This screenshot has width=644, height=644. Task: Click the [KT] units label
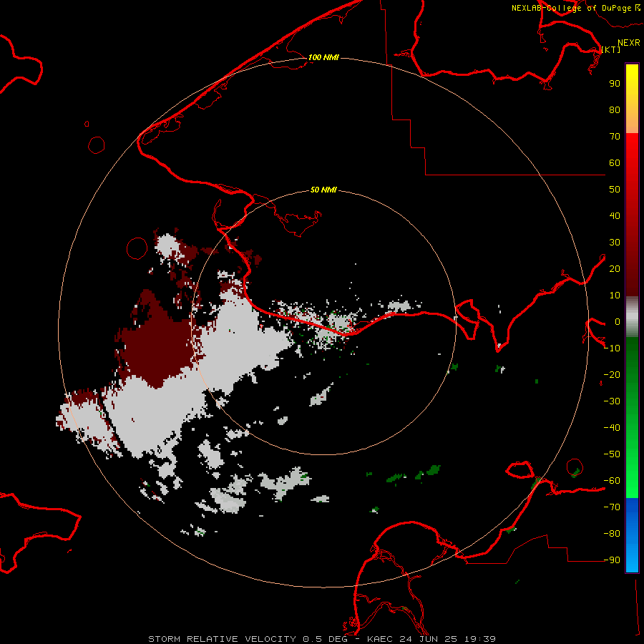click(x=611, y=49)
